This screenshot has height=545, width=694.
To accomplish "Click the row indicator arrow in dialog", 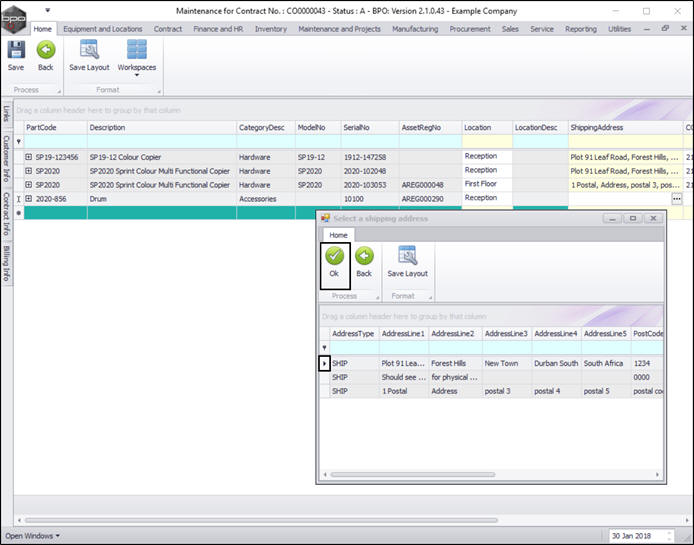I will pos(324,363).
